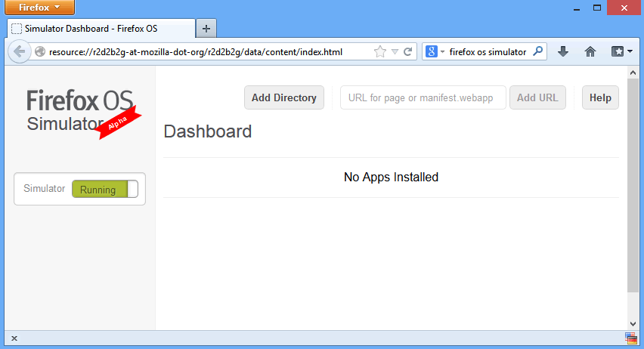Open the orange Firefox application menu
The image size is (644, 349).
coord(40,8)
